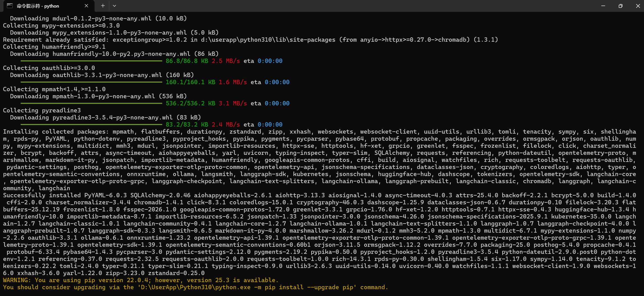Restore down the terminal window
The width and height of the screenshot is (644, 296).
(x=621, y=6)
